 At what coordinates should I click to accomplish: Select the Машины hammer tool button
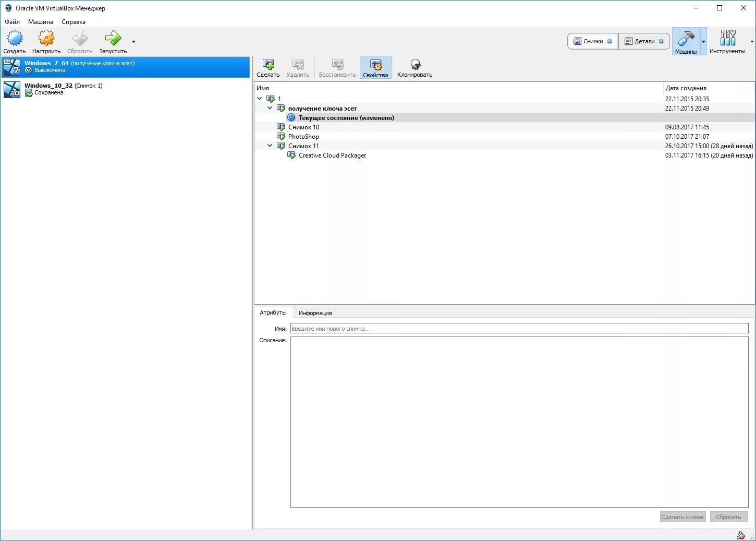click(x=686, y=41)
